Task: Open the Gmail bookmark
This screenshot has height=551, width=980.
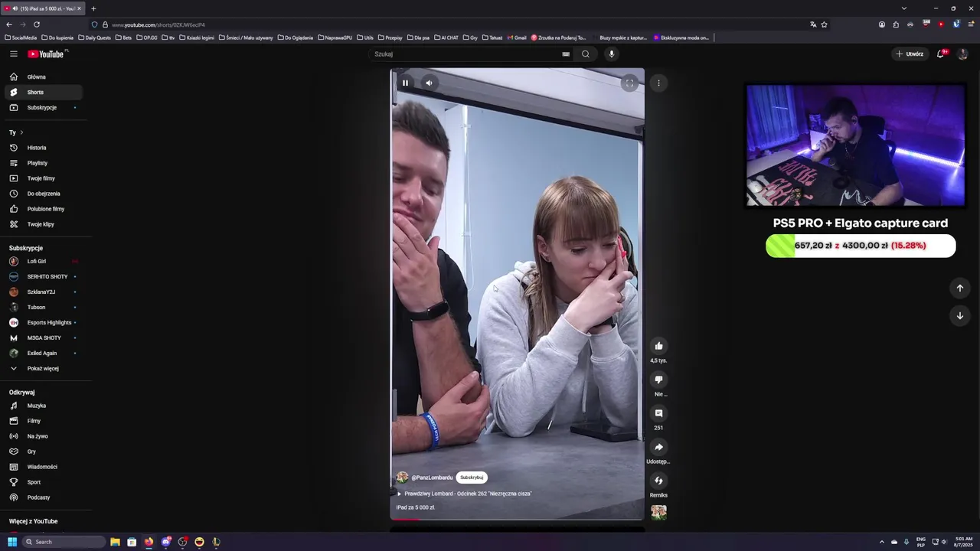Action: 517,37
